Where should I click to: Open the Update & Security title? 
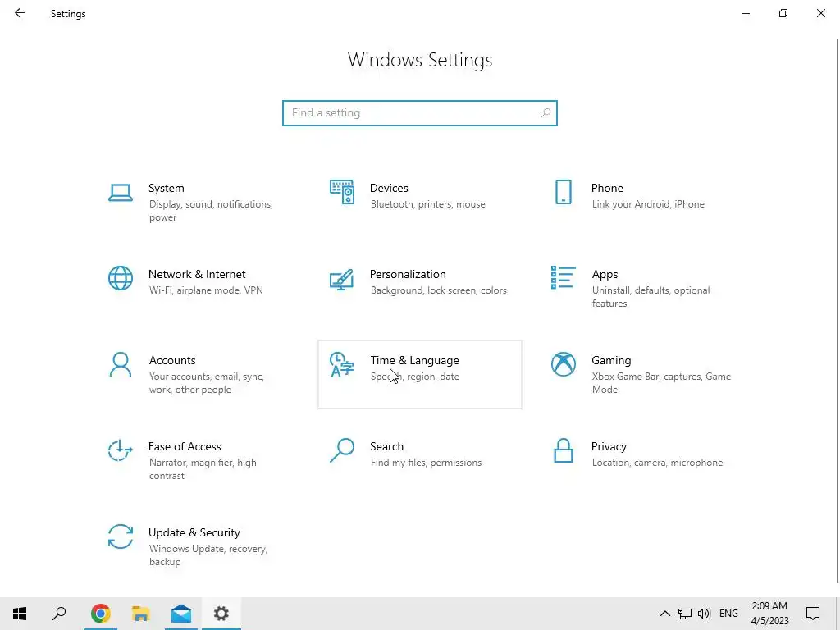pyautogui.click(x=194, y=532)
